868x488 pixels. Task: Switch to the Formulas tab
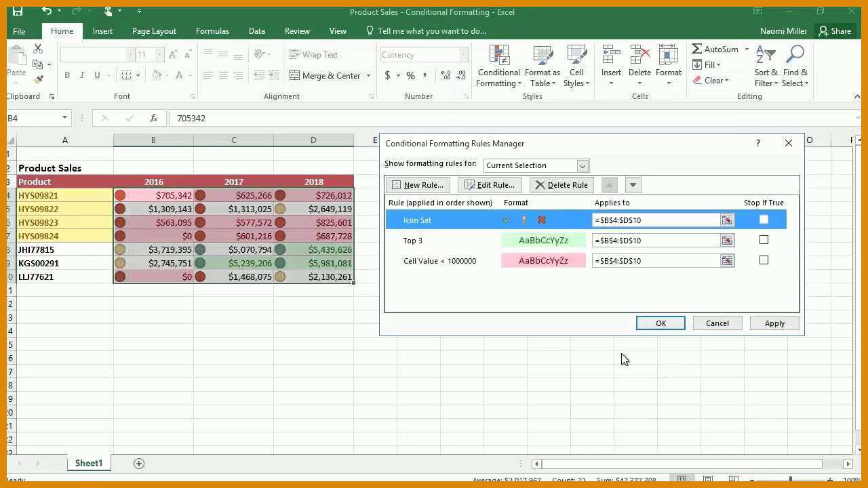click(212, 31)
